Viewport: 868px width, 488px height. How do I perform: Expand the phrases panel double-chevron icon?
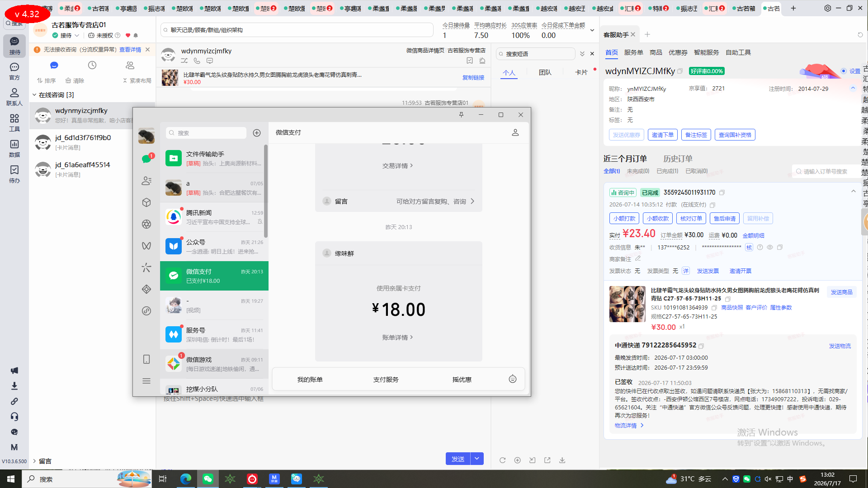[582, 54]
